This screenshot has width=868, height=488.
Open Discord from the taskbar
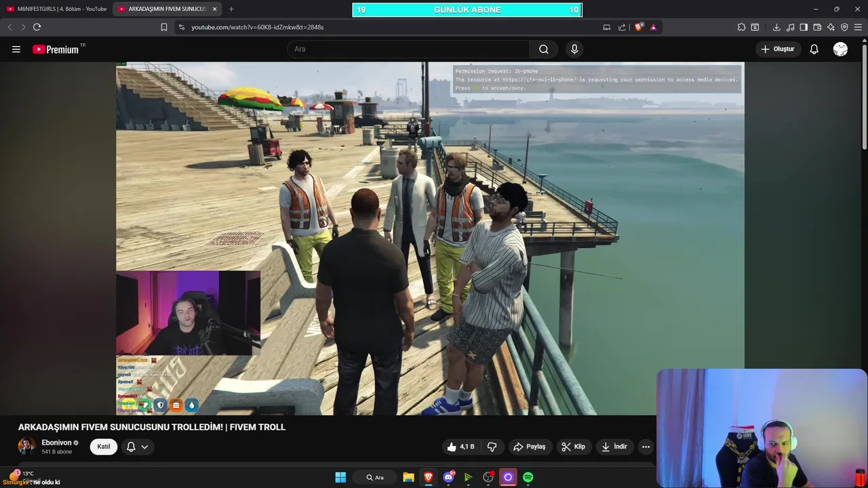coord(448,477)
